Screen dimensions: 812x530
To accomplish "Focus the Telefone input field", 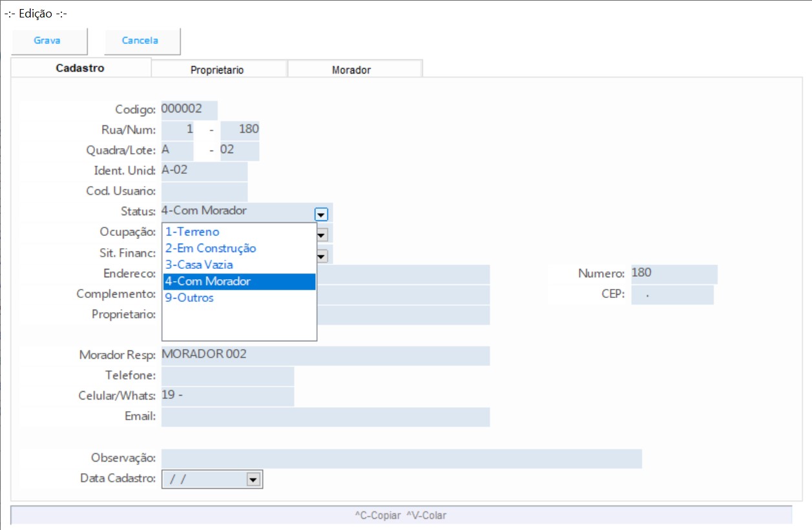I will [227, 376].
